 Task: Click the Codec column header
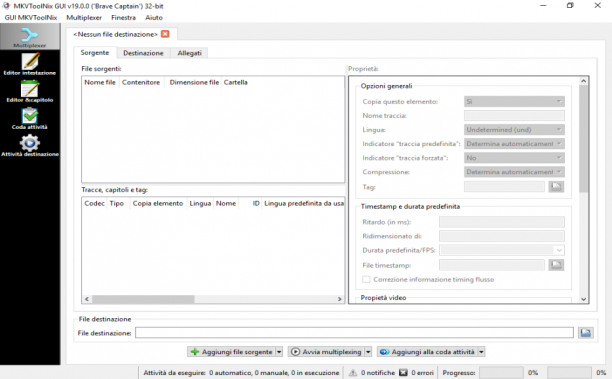tap(94, 203)
